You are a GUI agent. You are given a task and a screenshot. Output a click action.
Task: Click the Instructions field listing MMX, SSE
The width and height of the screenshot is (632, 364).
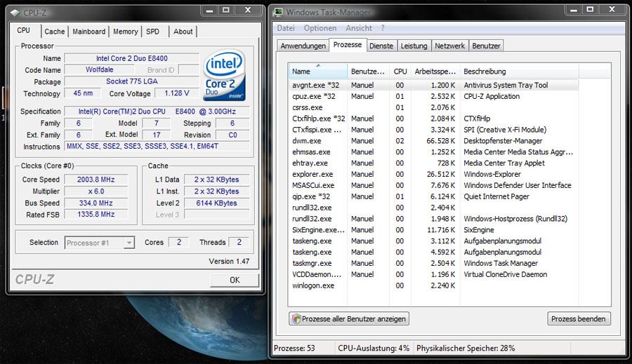[157, 147]
